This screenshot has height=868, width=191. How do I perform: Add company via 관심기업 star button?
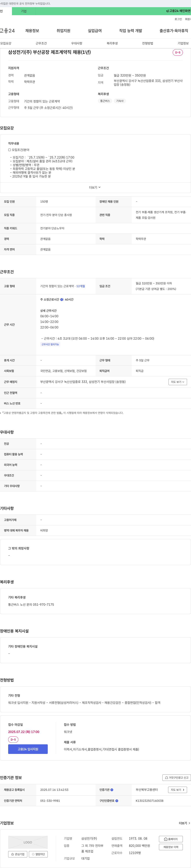[x=18, y=854]
